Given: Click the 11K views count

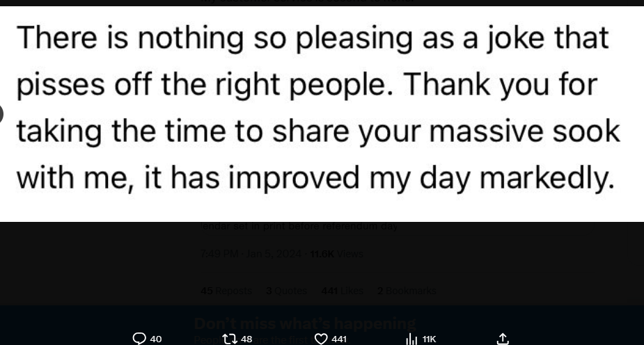Looking at the screenshot, I should coord(429,339).
